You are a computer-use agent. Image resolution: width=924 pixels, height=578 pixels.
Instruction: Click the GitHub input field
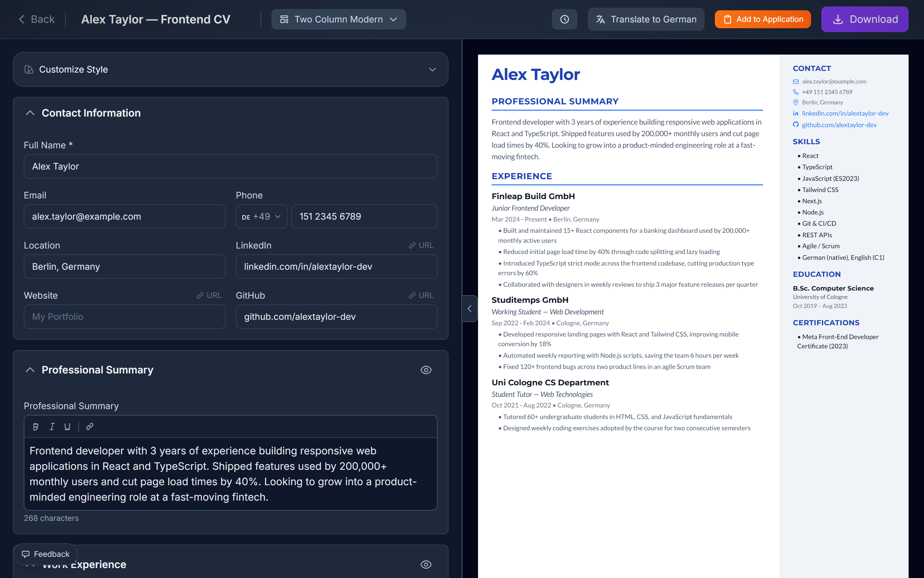coord(336,317)
